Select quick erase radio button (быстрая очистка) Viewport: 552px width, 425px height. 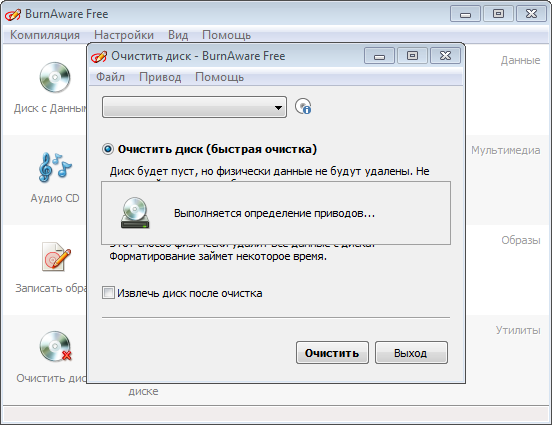point(108,149)
